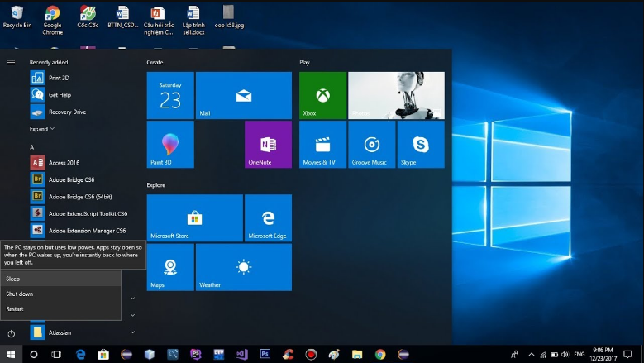Open the Mail tile
This screenshot has height=363, width=644.
(244, 96)
